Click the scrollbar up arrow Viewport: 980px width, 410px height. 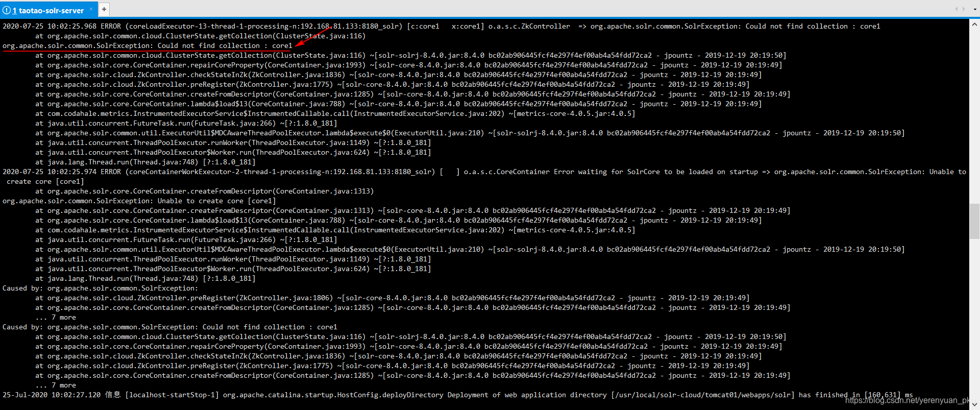[x=974, y=23]
